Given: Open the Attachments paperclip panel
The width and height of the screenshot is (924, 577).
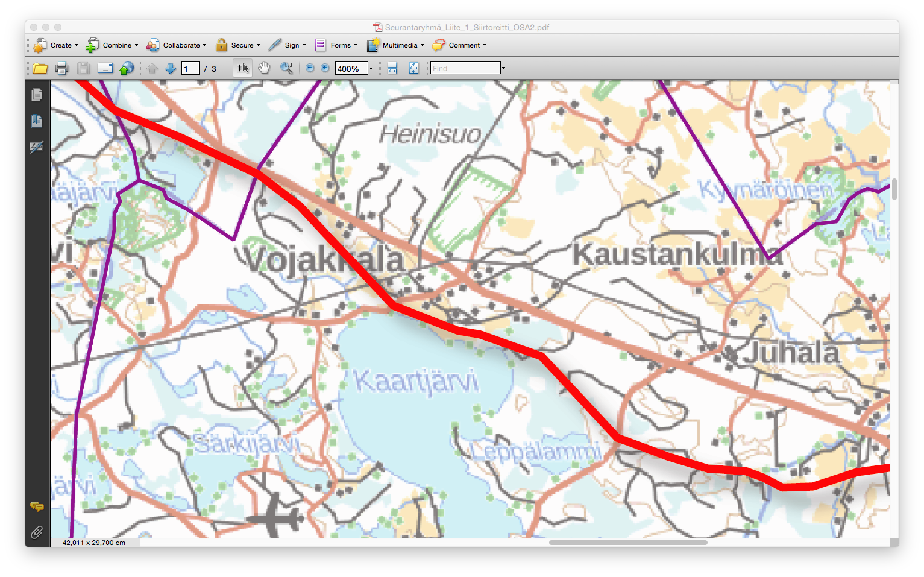Looking at the screenshot, I should pos(37,532).
